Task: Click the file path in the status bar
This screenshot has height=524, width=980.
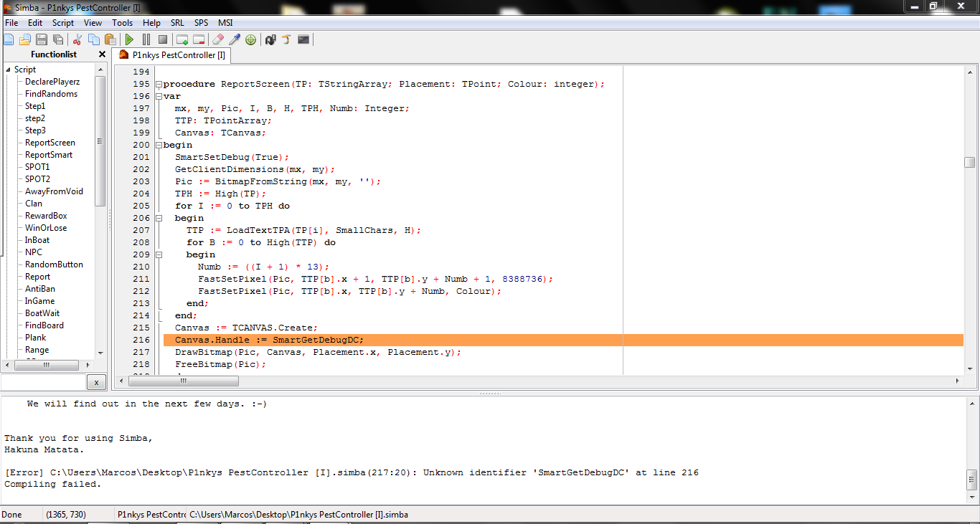Action: [299, 515]
